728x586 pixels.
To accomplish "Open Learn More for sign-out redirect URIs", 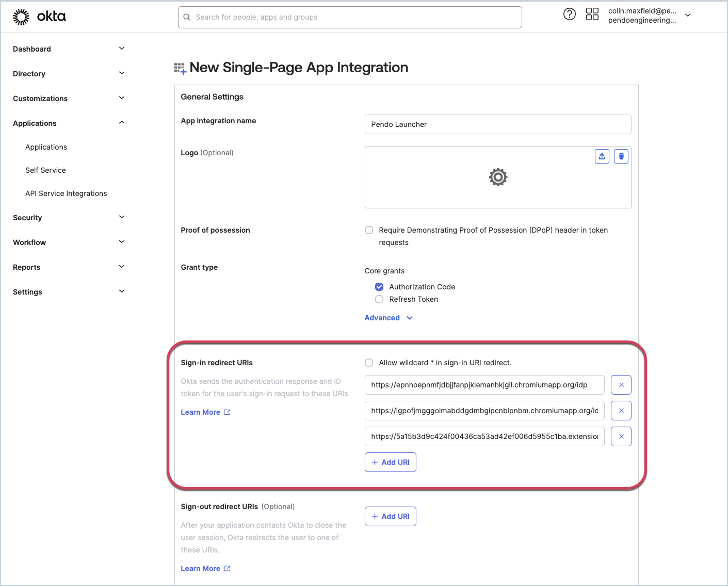I will [205, 568].
